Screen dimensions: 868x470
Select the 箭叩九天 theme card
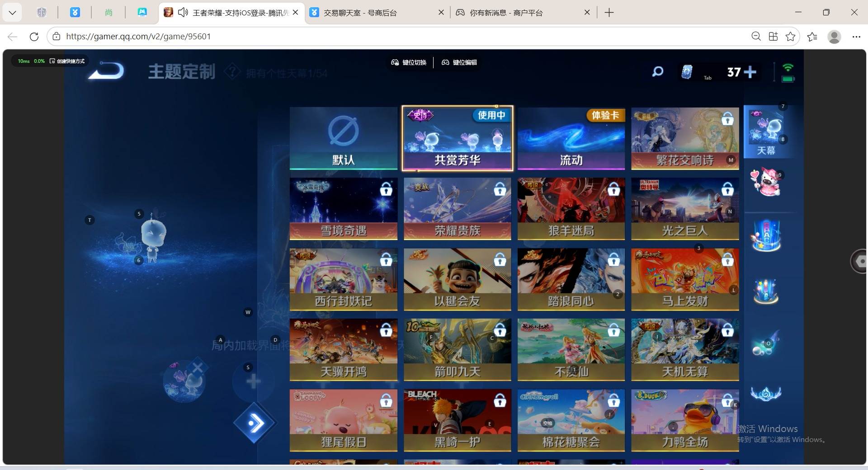pos(458,350)
